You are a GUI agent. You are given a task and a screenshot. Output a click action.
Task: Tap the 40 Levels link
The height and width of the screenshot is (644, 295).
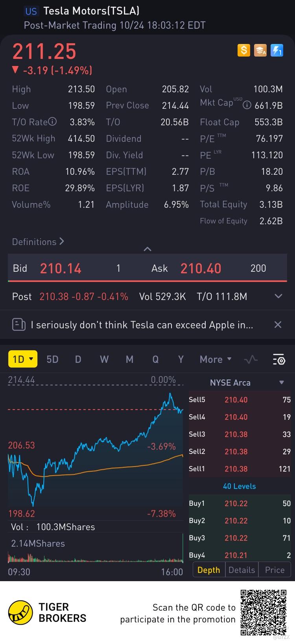tap(239, 486)
